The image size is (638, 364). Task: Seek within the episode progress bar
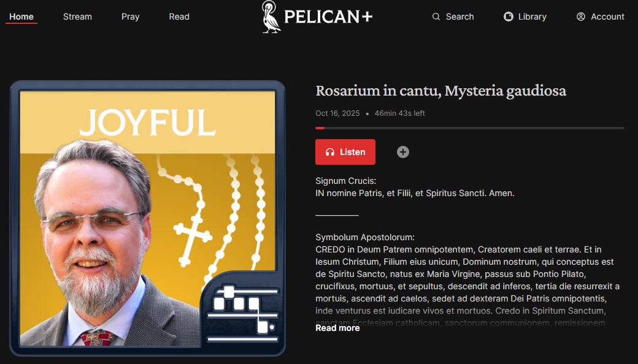click(x=469, y=128)
